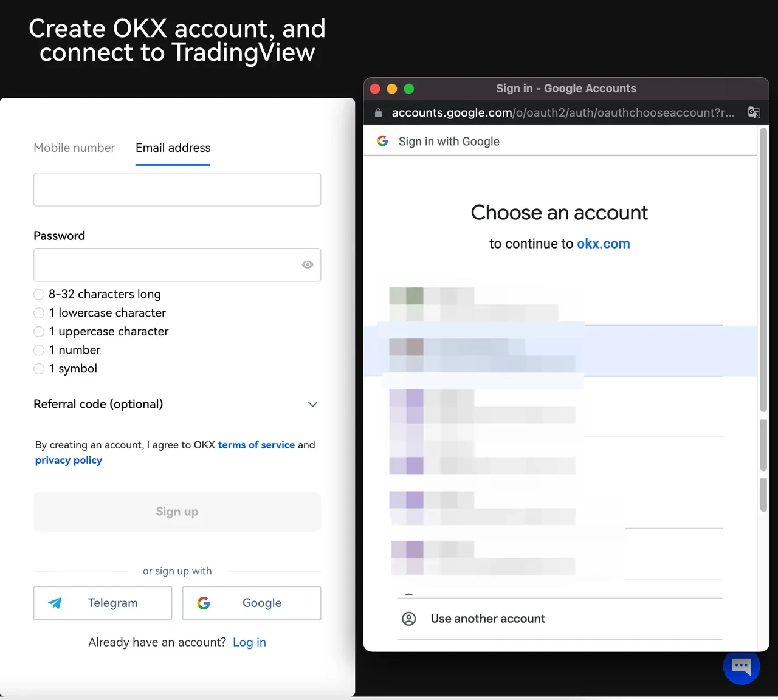Maximize Google sign-in window green button
The height and width of the screenshot is (700, 778).
409,89
